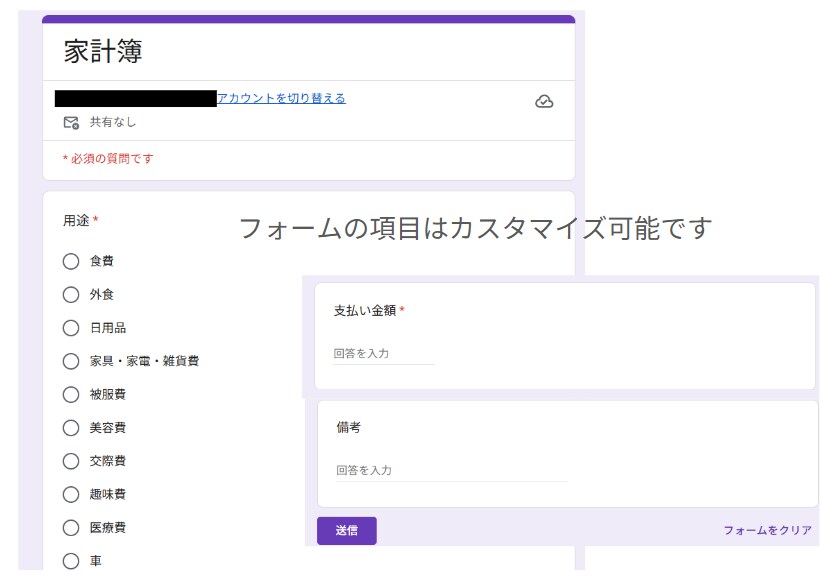The width and height of the screenshot is (822, 587).
Task: Select the 趣味費 radio option
Action: (x=71, y=494)
